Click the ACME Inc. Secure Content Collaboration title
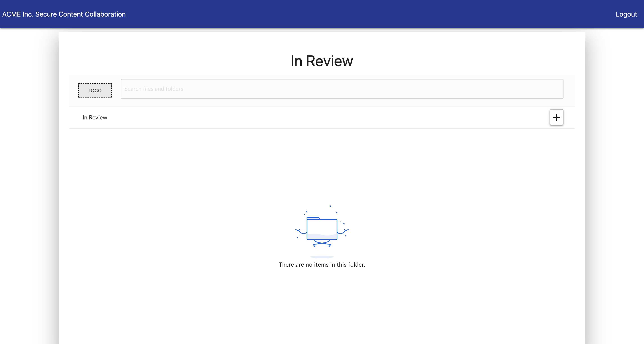644x344 pixels. 64,14
